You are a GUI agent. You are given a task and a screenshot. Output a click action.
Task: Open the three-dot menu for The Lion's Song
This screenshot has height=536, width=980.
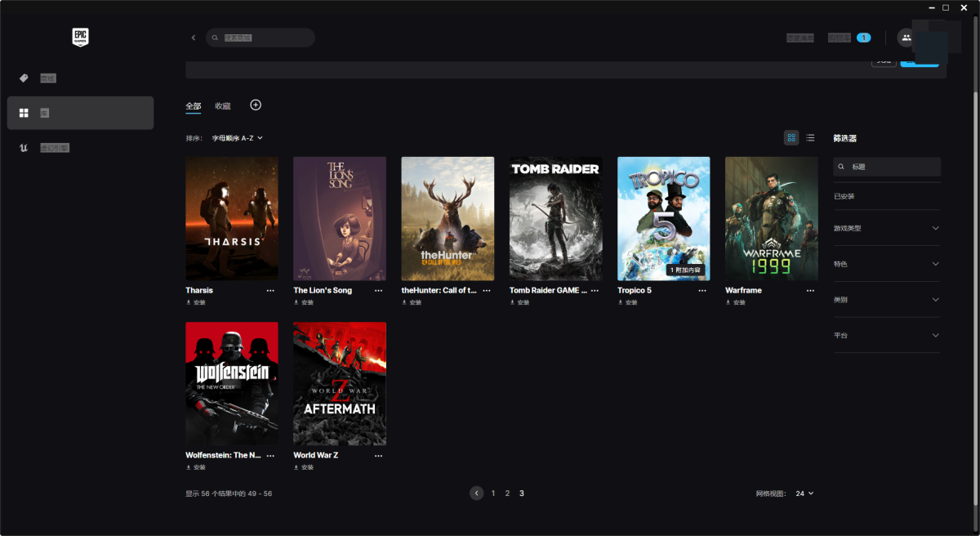point(378,290)
